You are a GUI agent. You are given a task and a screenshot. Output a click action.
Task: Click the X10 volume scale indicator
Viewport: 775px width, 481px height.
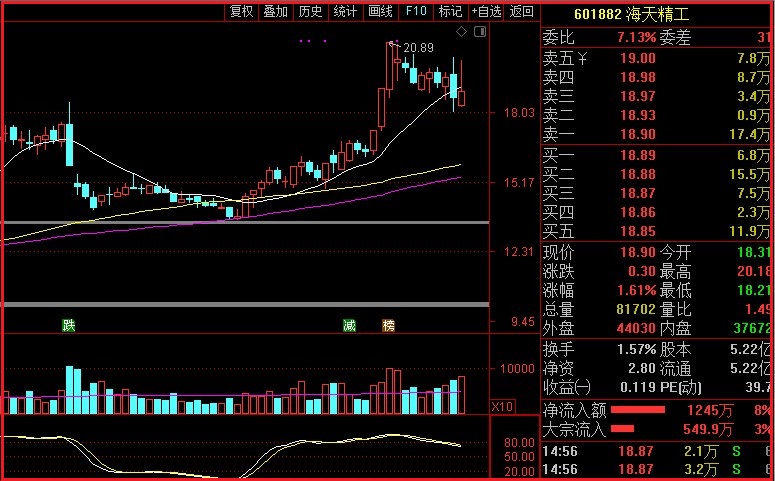(502, 407)
